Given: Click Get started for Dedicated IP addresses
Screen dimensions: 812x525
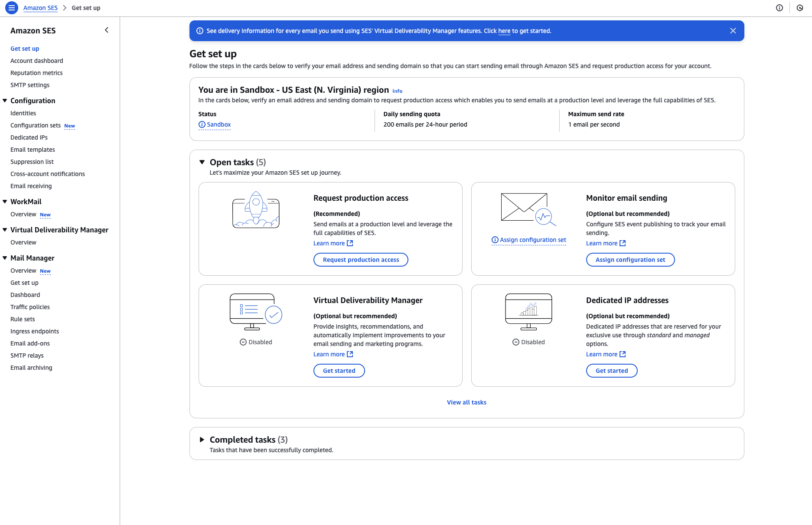Looking at the screenshot, I should coord(612,371).
